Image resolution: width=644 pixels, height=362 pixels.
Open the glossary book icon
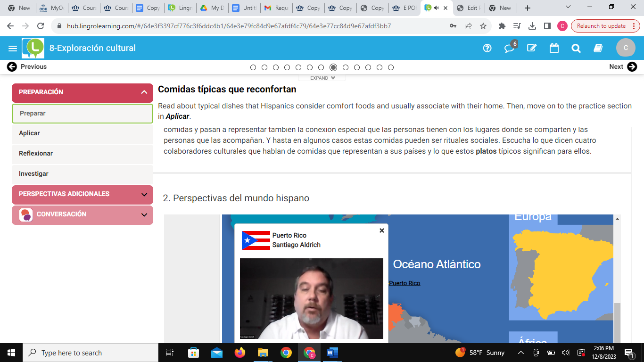pos(598,48)
